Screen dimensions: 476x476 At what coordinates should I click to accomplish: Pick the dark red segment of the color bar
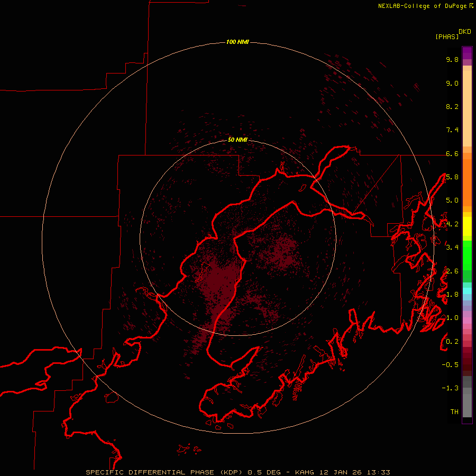coord(467,361)
